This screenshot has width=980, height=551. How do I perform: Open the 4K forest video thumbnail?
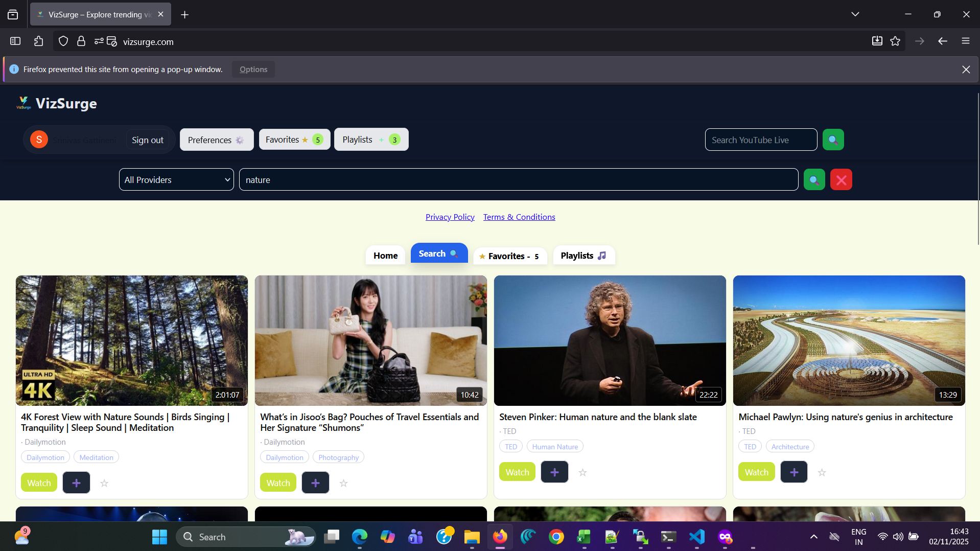tap(132, 340)
